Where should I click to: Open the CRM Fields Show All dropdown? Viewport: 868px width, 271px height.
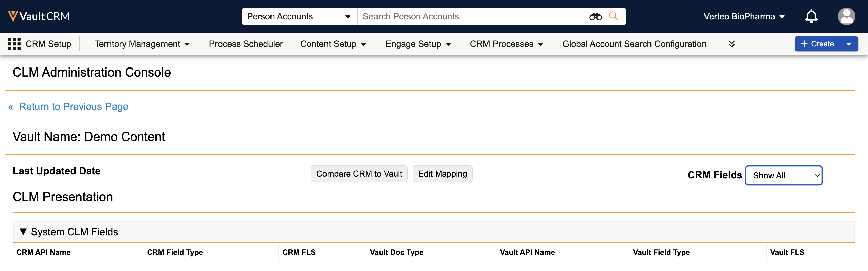(x=783, y=175)
